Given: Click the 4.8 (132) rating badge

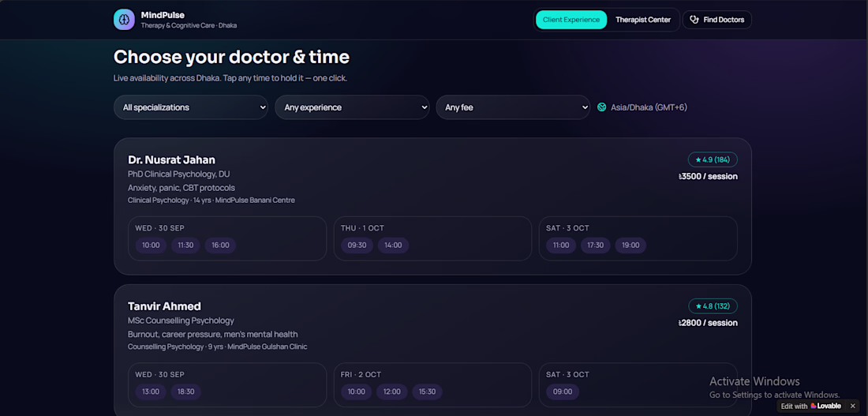Looking at the screenshot, I should pos(713,305).
